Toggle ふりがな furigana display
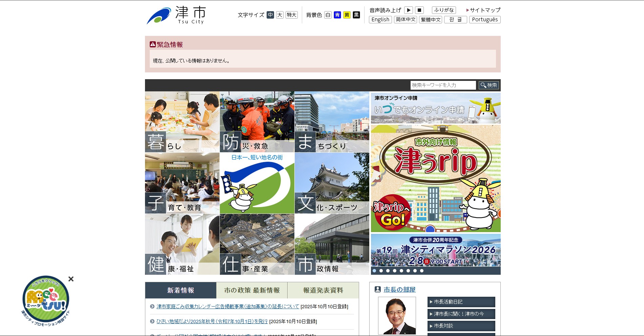Image resolution: width=644 pixels, height=336 pixels. click(444, 10)
